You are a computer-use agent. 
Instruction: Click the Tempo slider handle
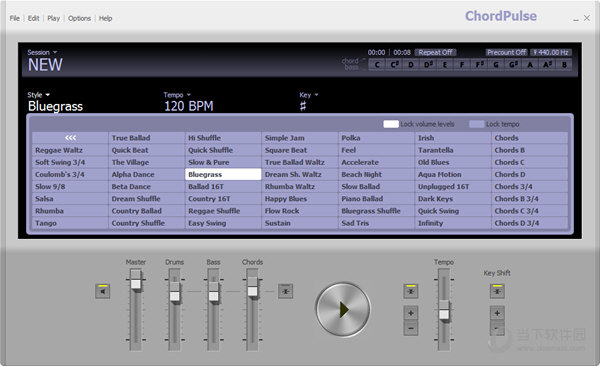click(x=444, y=311)
